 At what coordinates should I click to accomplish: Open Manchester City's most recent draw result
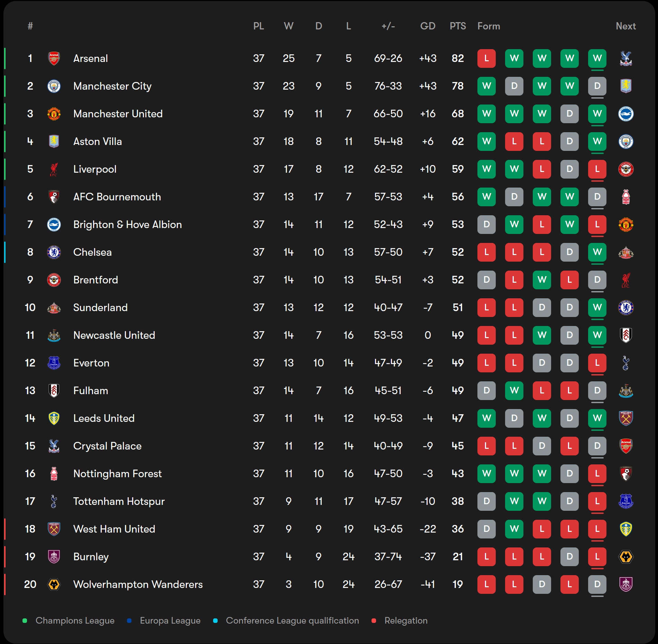597,86
